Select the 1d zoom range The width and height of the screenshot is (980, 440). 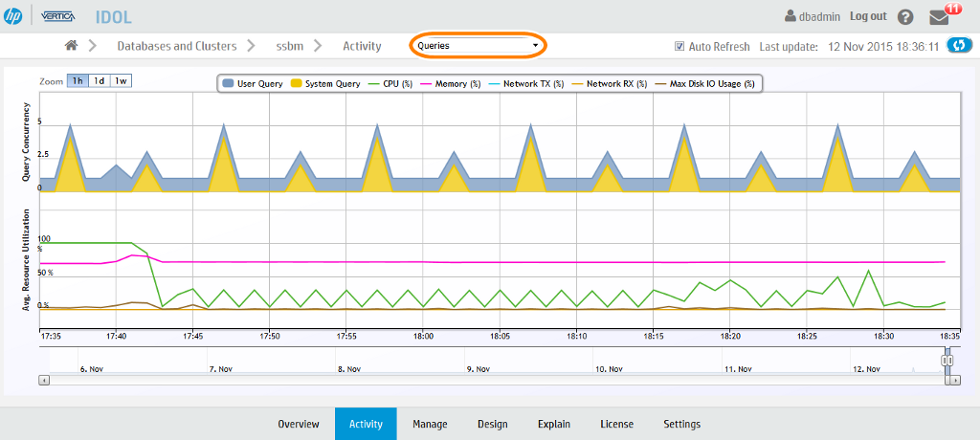99,81
